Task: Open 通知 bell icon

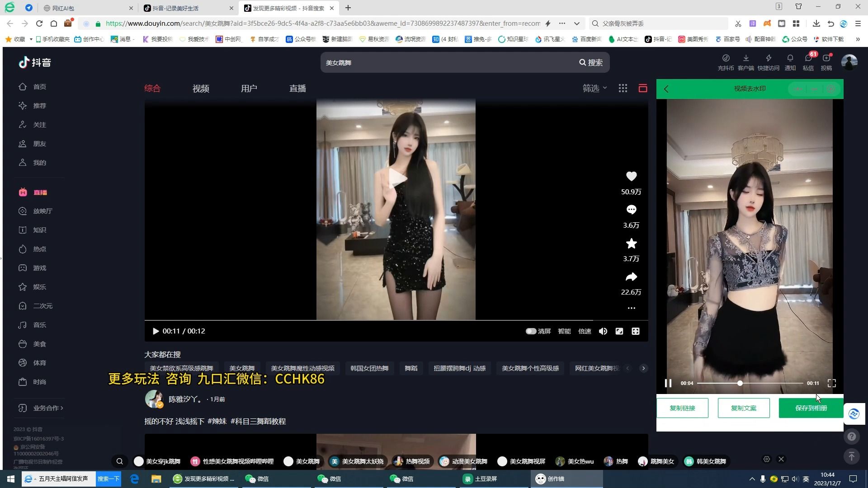Action: click(790, 62)
